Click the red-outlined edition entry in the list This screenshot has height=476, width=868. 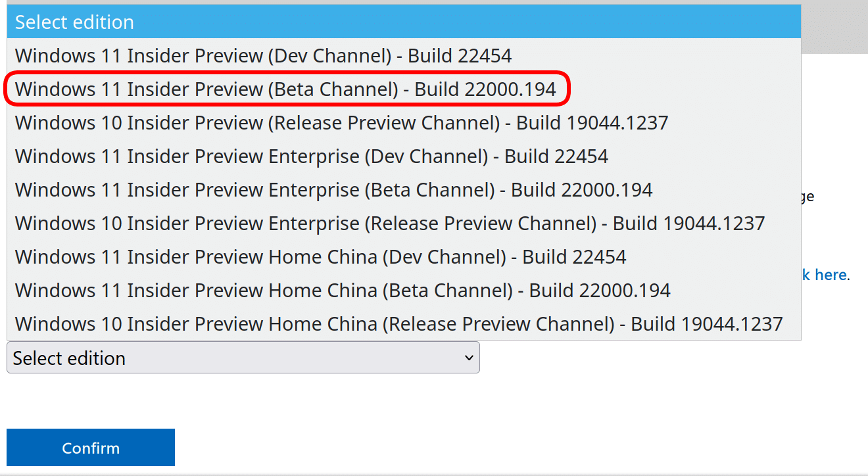tap(285, 89)
